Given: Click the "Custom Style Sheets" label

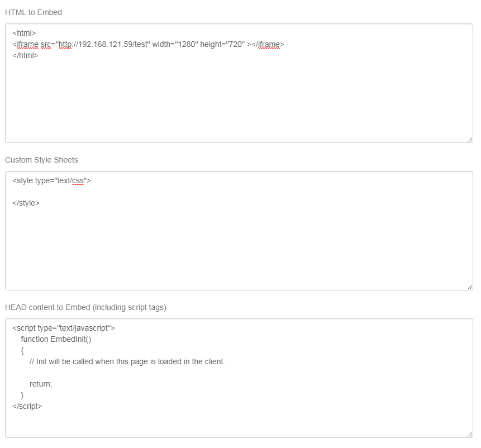Looking at the screenshot, I should pyautogui.click(x=41, y=160).
